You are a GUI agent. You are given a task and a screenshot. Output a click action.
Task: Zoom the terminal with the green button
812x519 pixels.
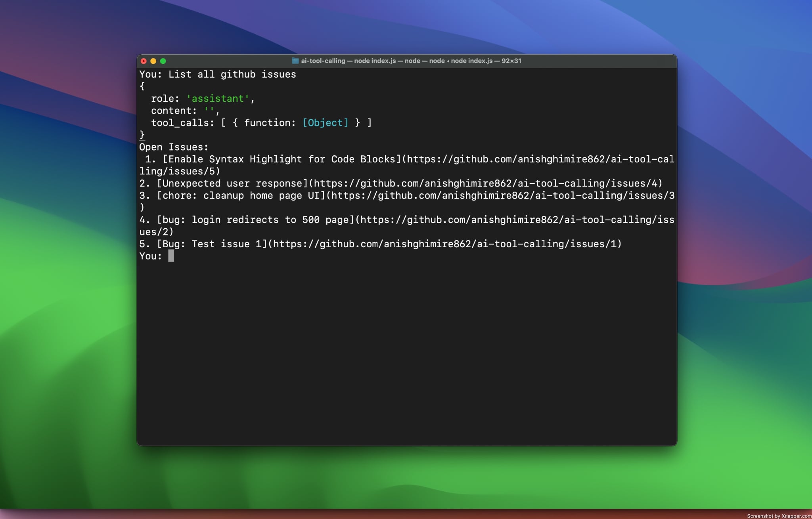[163, 61]
